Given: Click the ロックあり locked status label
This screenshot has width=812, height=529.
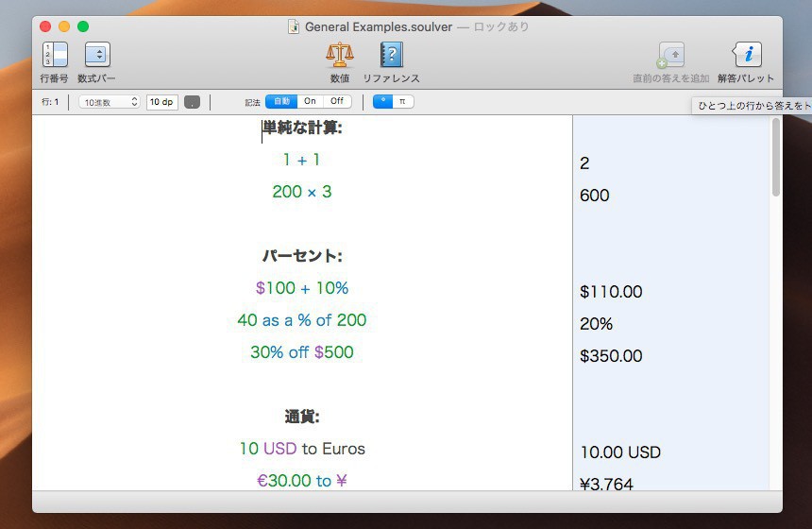Looking at the screenshot, I should (501, 27).
